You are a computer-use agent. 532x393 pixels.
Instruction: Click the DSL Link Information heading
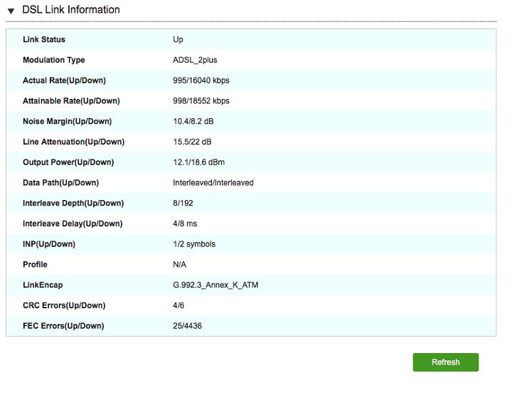click(x=71, y=10)
